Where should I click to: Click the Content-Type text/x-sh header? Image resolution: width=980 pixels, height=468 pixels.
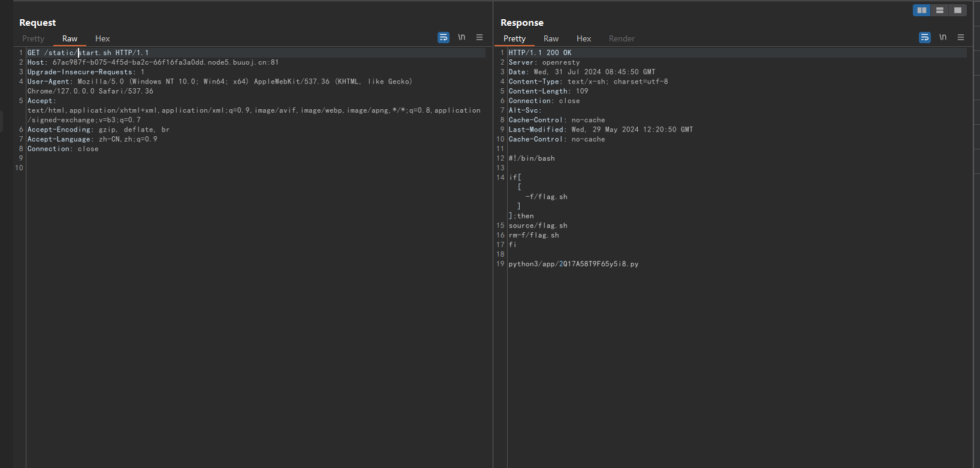tap(588, 82)
